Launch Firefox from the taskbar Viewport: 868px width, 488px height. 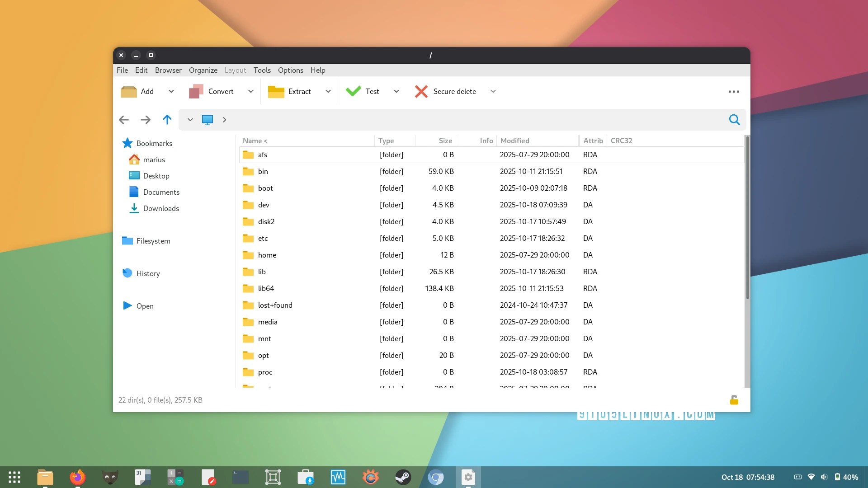click(77, 477)
